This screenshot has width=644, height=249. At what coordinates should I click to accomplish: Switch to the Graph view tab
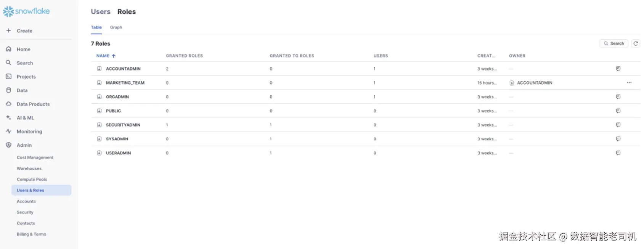116,27
